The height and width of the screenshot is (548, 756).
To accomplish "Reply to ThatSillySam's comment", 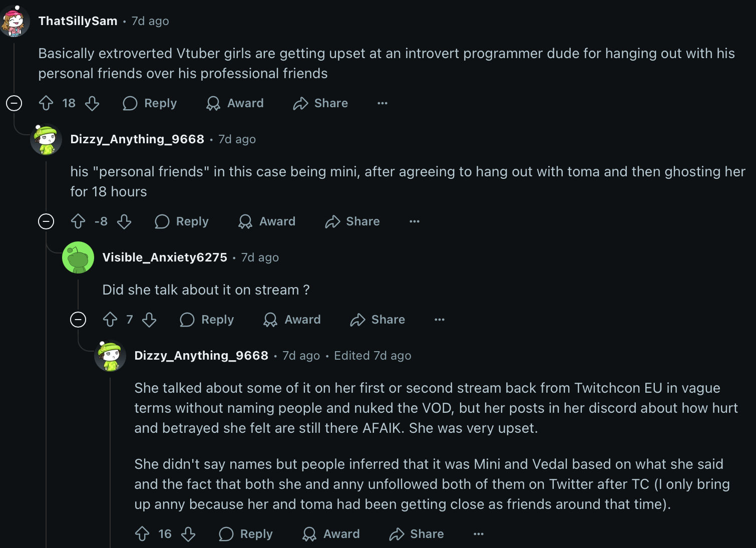I will (x=150, y=103).
